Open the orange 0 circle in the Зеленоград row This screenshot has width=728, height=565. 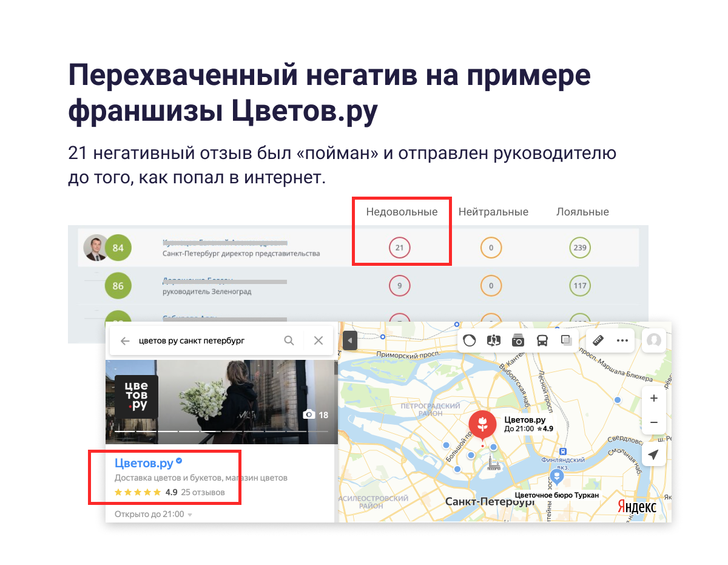tap(491, 285)
